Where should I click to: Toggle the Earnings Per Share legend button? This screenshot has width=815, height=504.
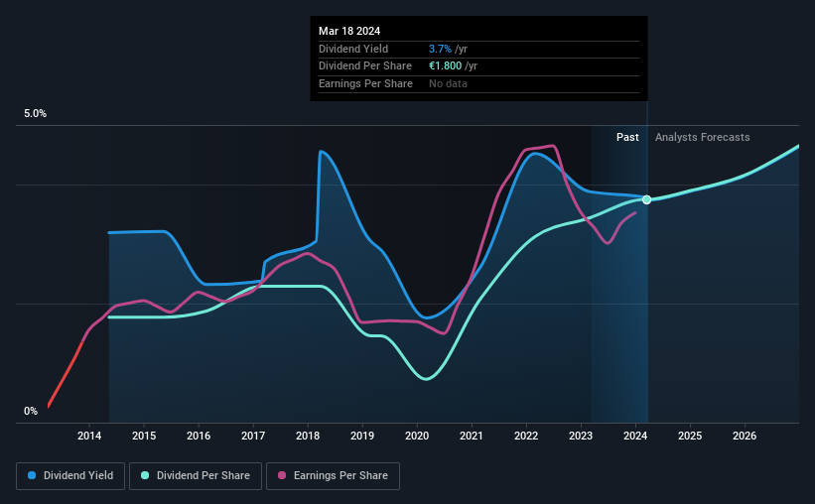coord(333,476)
